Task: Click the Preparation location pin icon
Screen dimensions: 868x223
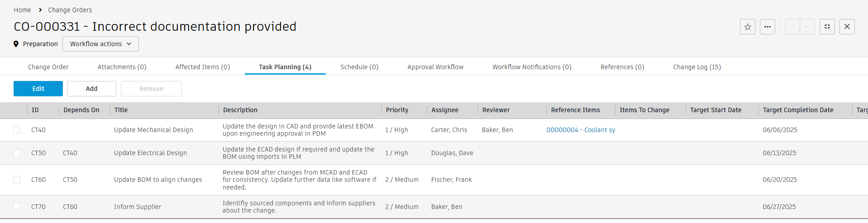Action: [x=16, y=44]
